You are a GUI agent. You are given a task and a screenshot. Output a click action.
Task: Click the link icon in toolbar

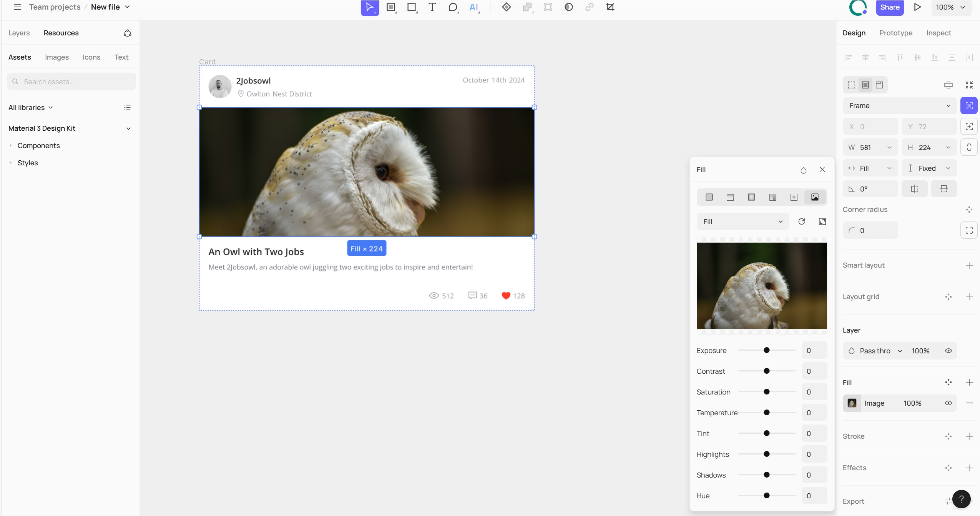[x=589, y=7]
